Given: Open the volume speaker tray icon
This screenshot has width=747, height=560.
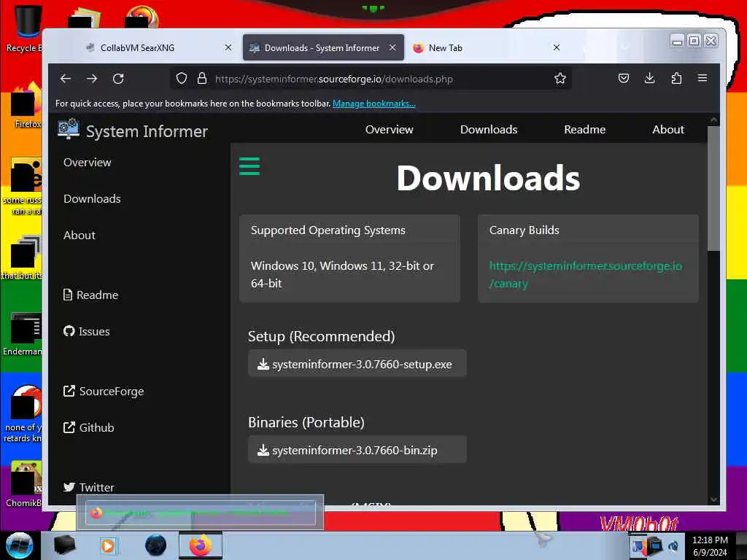Looking at the screenshot, I should [x=673, y=545].
